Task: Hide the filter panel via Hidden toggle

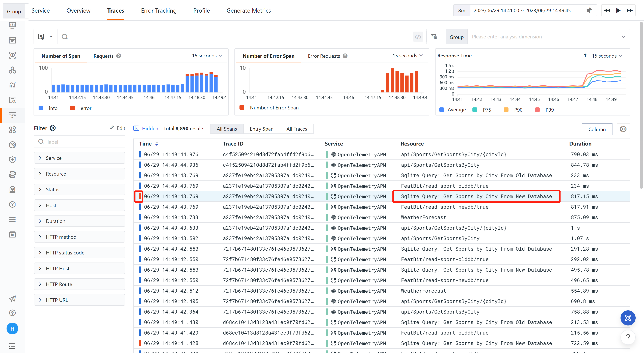Action: [x=146, y=128]
